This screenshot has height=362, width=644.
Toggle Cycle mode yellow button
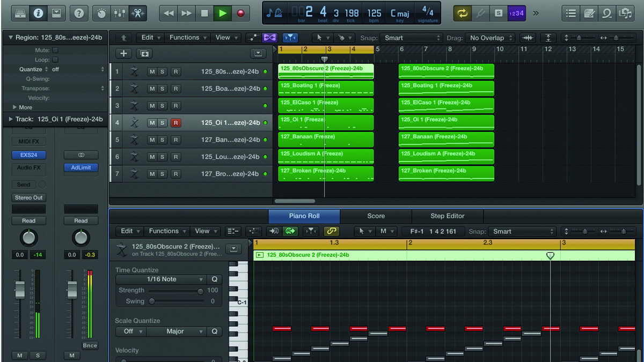462,13
